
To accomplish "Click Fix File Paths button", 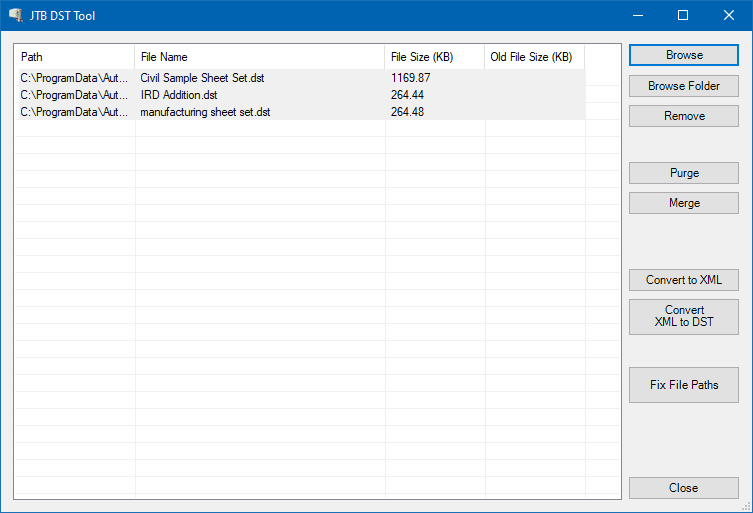I will (x=684, y=385).
